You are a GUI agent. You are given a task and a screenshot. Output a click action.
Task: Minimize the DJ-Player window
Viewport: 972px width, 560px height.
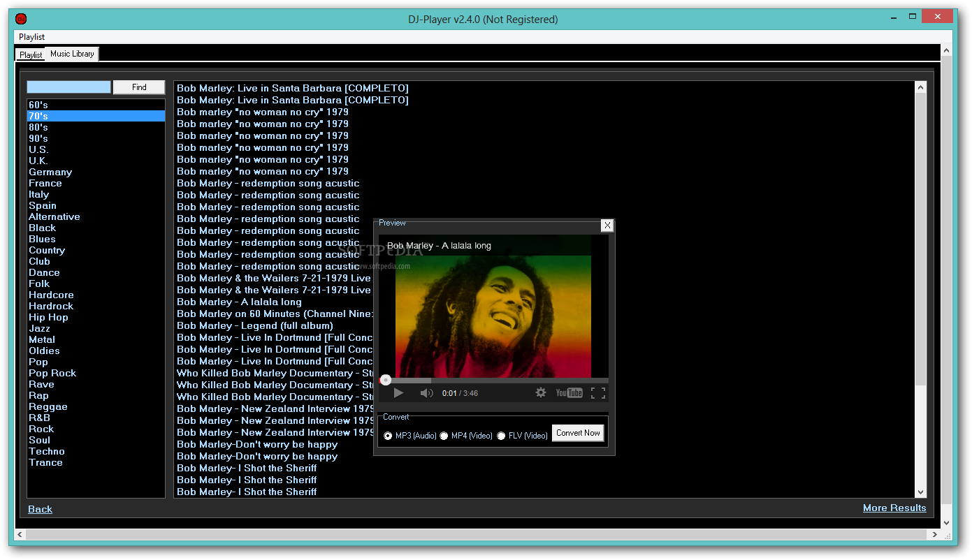pos(892,18)
